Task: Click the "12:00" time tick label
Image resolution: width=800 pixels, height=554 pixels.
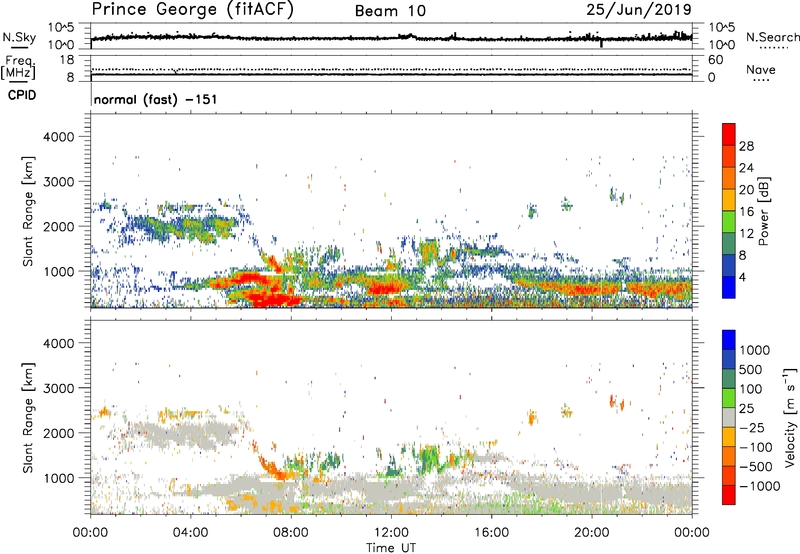Action: click(391, 533)
